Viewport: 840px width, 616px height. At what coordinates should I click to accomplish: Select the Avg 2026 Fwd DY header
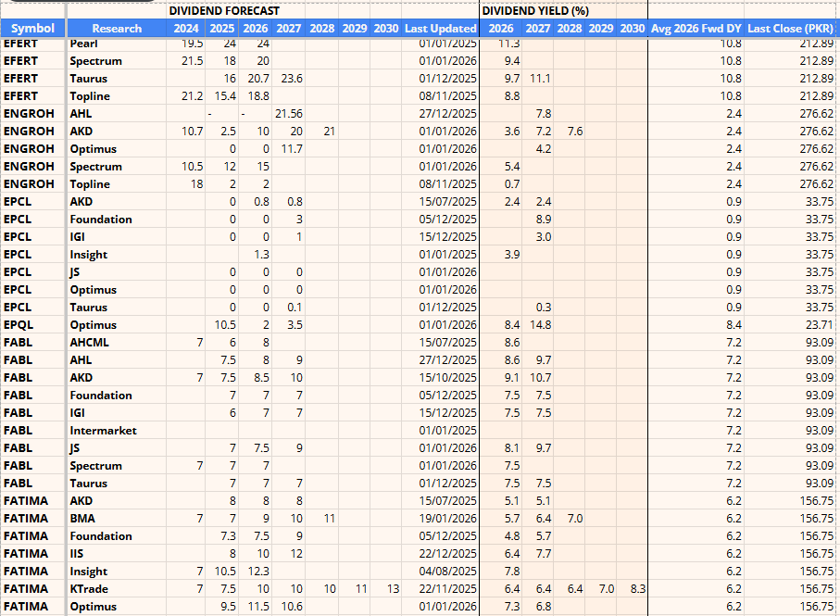point(696,28)
